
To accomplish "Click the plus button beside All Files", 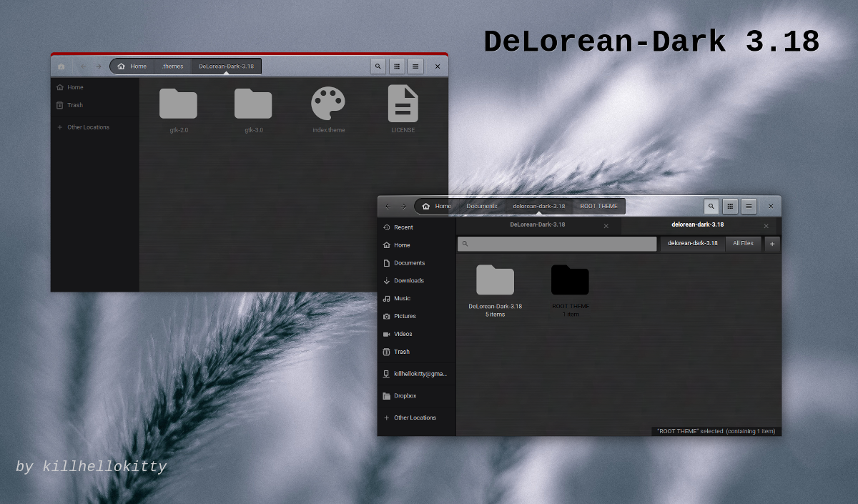I will pos(772,244).
